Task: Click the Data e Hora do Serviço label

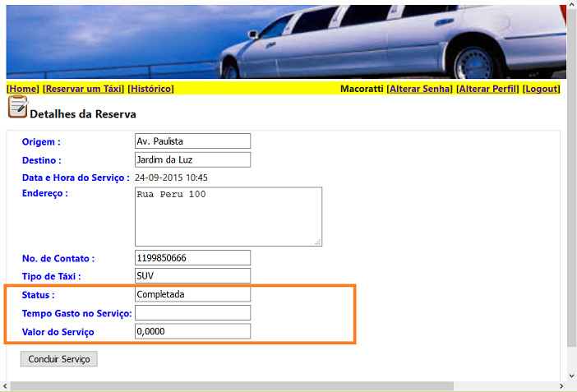Action: click(x=76, y=178)
